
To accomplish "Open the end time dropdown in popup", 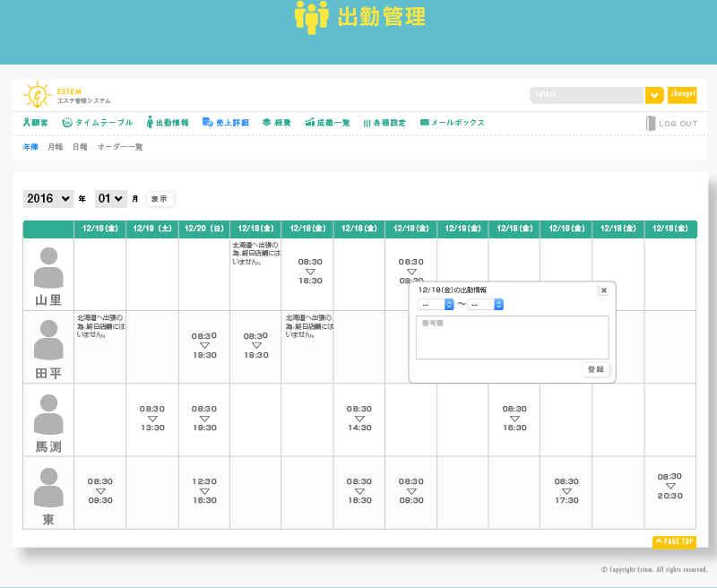I will (x=486, y=305).
